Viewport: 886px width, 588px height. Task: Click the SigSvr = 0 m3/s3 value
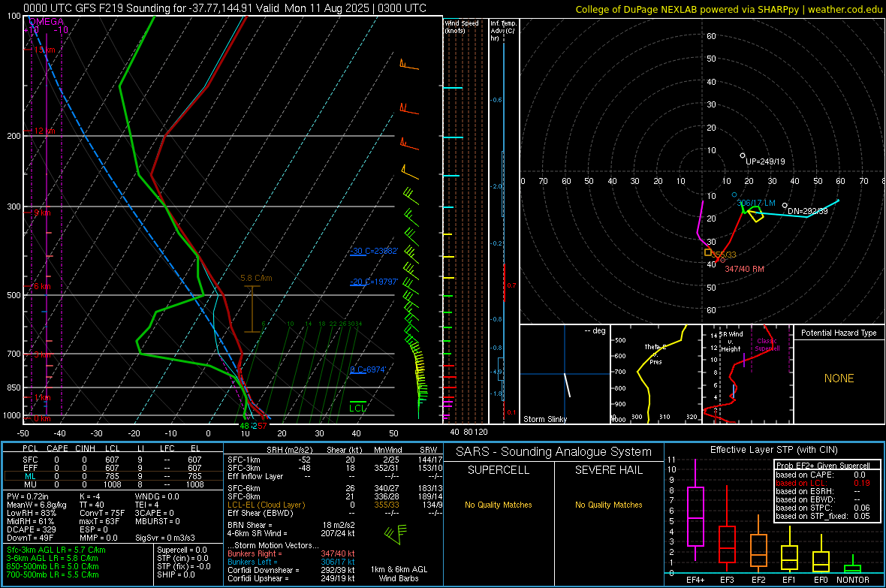click(165, 538)
